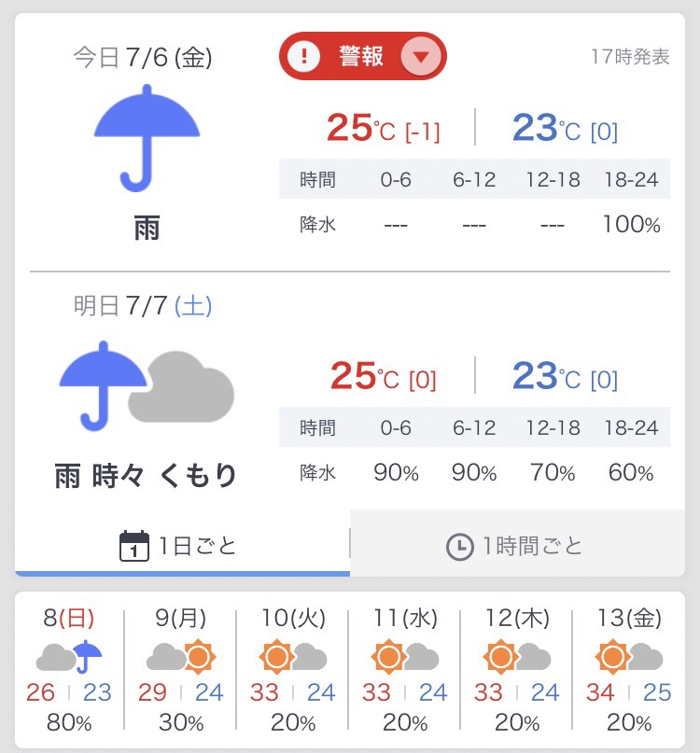Click the 明日 7/7 (土) date heading
Image resolution: width=700 pixels, height=753 pixels.
tap(143, 306)
